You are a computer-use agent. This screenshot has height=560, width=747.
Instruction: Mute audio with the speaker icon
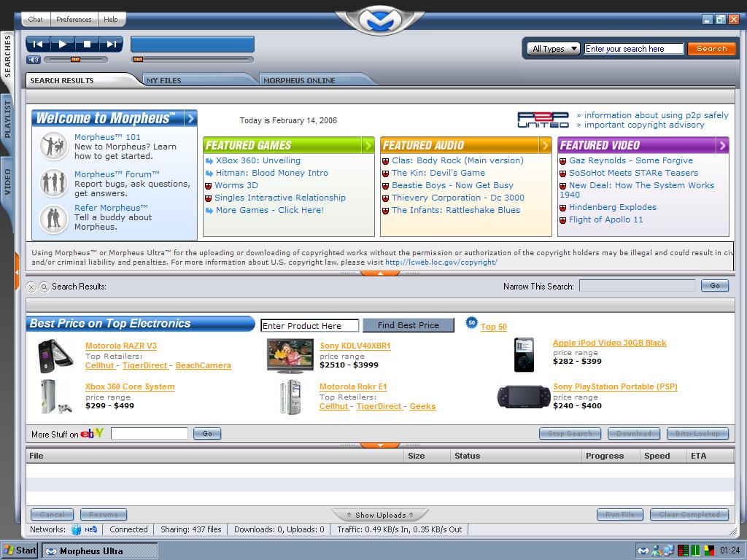point(34,60)
